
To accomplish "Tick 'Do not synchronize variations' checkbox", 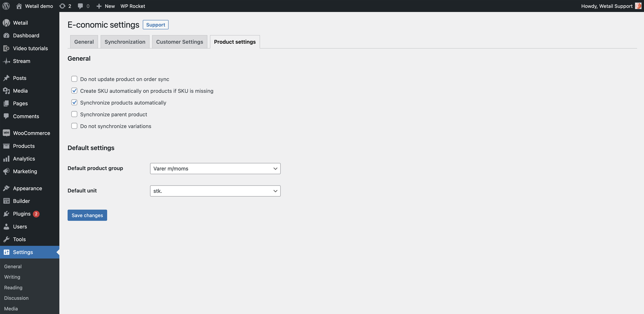I will tap(74, 126).
